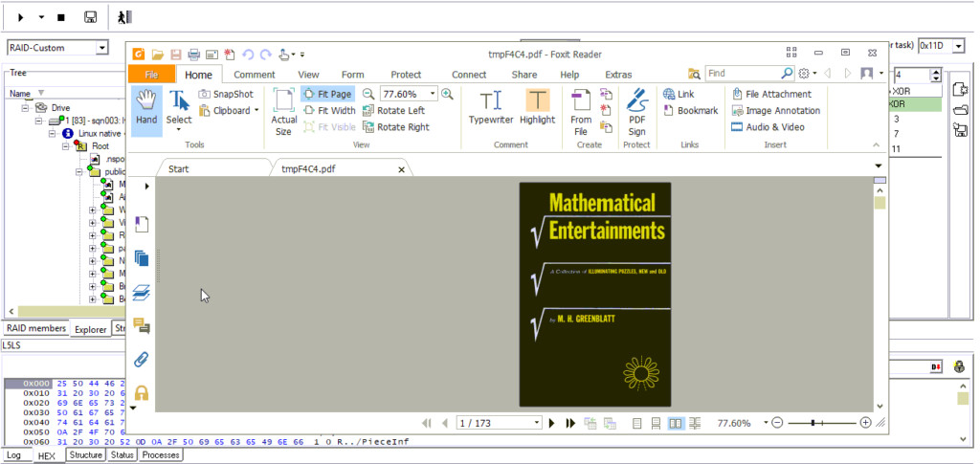Insert Audio & Video
The width and height of the screenshot is (980, 464).
point(768,127)
